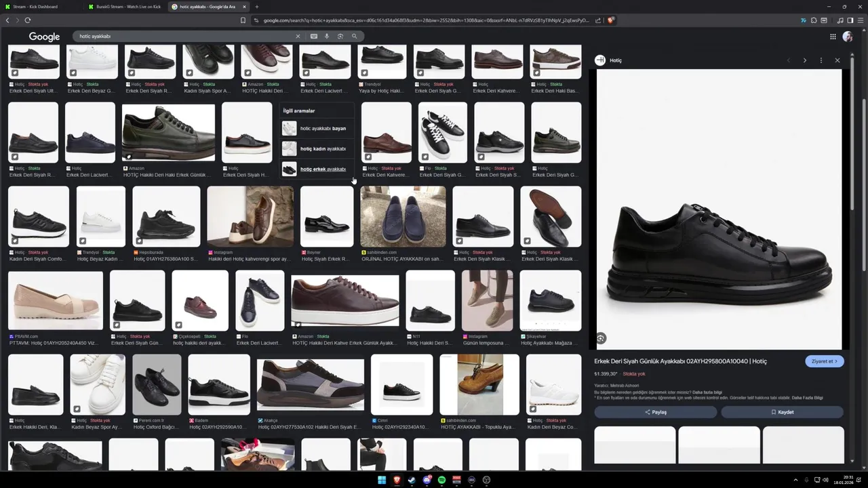
Task: Switch to Stream - Kick Dashboard tab
Action: coord(42,7)
